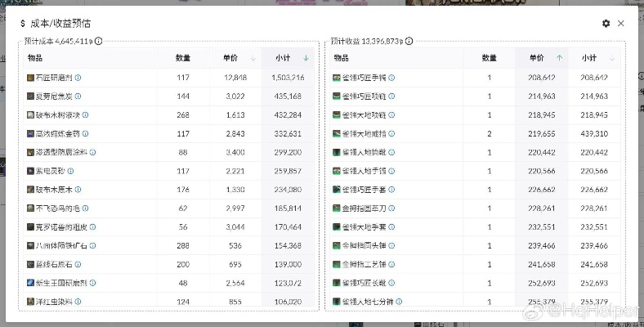
Task: Sort revenue table by 单价 ascending arrow
Action: 559,58
